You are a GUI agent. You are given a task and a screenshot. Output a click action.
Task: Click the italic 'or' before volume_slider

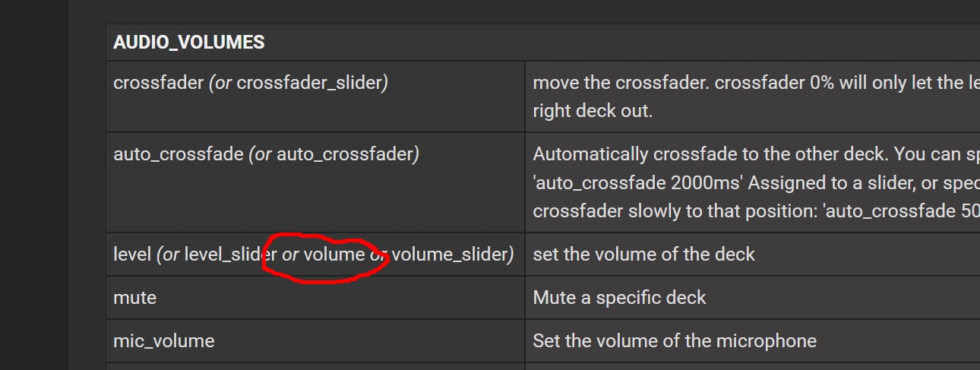pos(378,255)
